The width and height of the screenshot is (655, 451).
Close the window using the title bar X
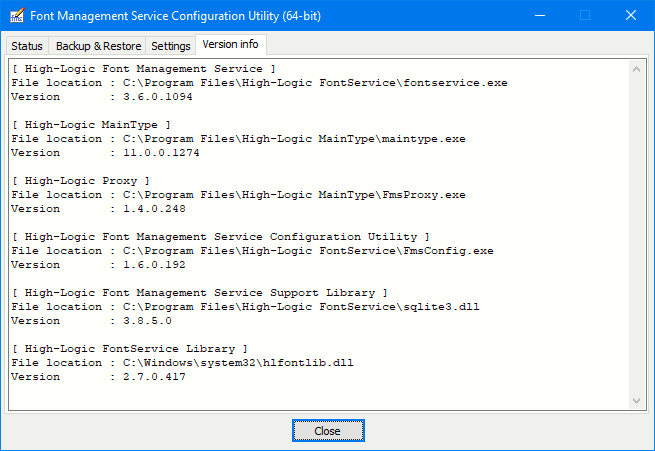630,16
